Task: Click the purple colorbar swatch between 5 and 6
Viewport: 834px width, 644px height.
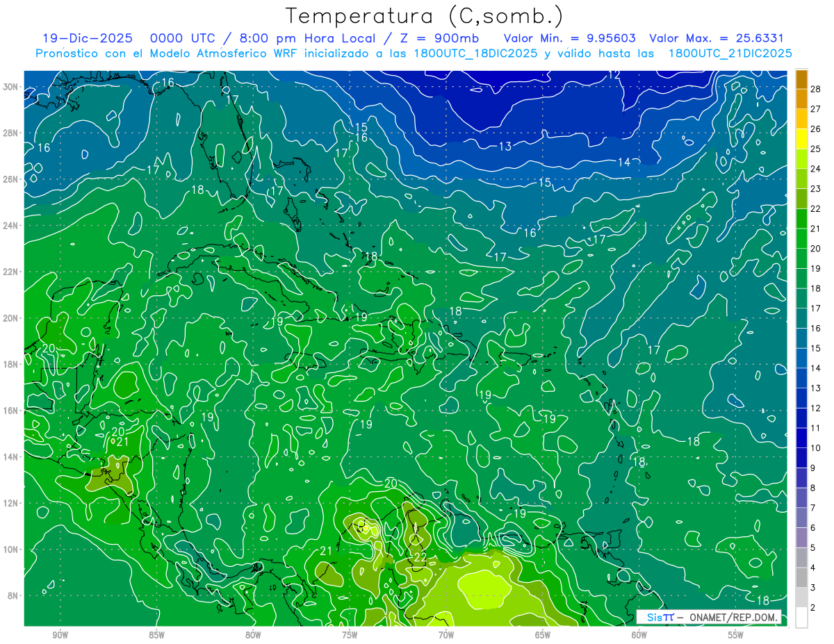Action: [801, 538]
